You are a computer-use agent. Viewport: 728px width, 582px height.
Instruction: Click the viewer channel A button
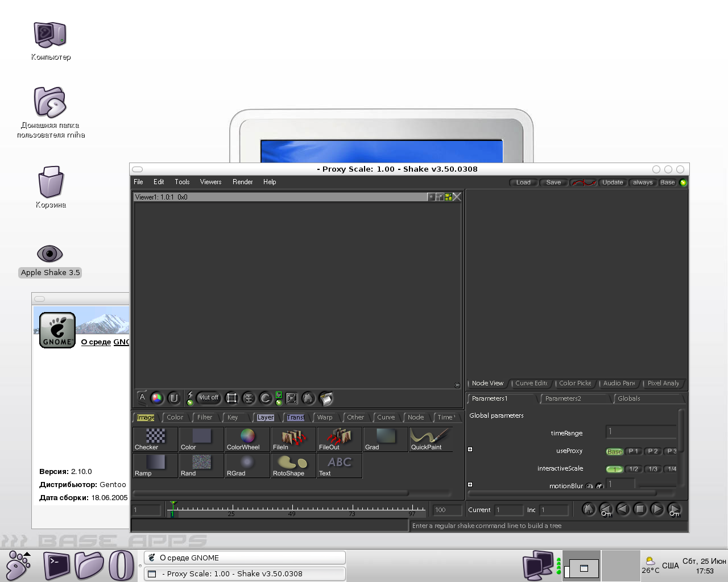coord(142,398)
